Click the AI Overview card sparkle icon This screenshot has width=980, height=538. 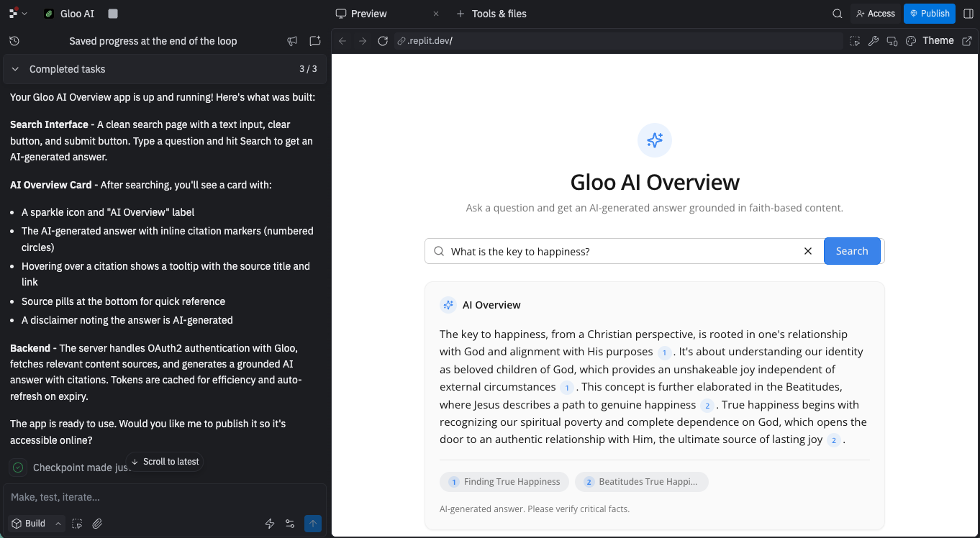point(448,305)
